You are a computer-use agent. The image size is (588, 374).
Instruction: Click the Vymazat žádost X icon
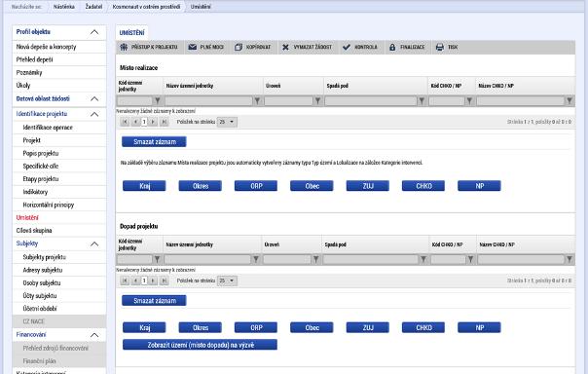point(285,47)
